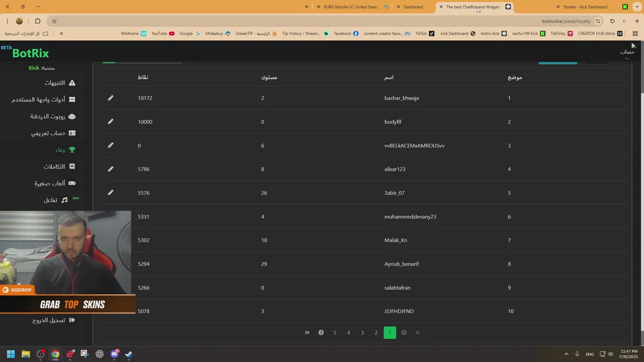
Task: Edit points for bashar_khwaja with pencil icon
Action: click(111, 98)
